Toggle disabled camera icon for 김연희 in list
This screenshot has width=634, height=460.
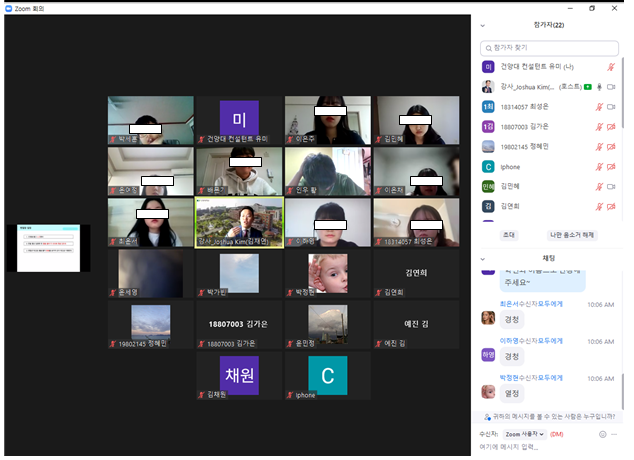point(612,206)
